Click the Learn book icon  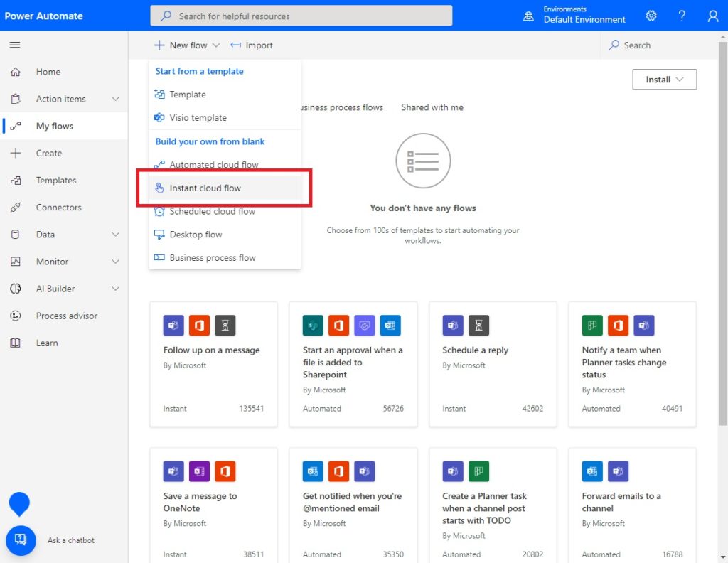click(x=16, y=343)
